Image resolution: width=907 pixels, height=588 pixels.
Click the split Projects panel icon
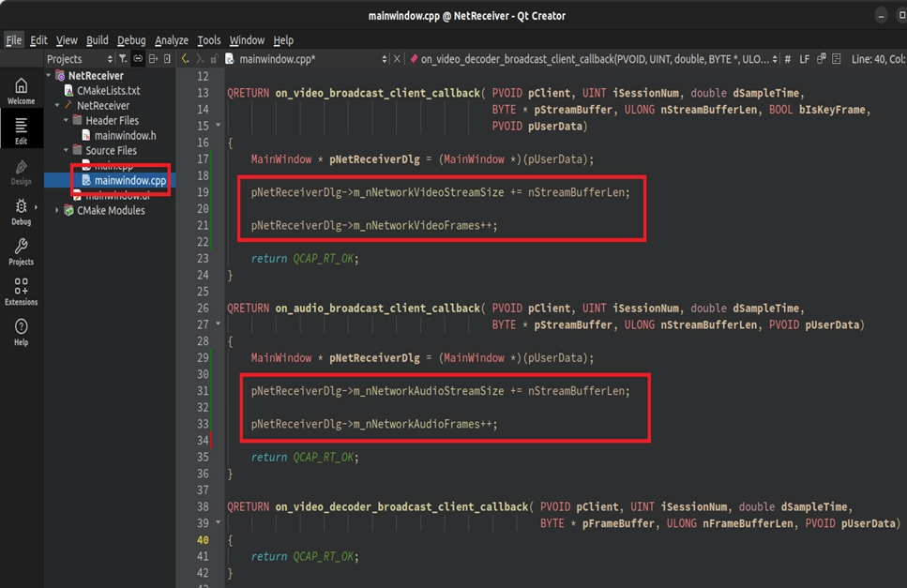(x=153, y=58)
